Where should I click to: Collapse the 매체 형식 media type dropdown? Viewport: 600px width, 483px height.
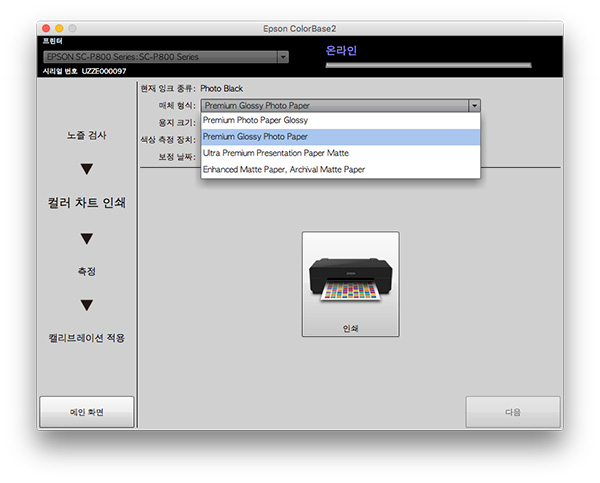(x=474, y=104)
